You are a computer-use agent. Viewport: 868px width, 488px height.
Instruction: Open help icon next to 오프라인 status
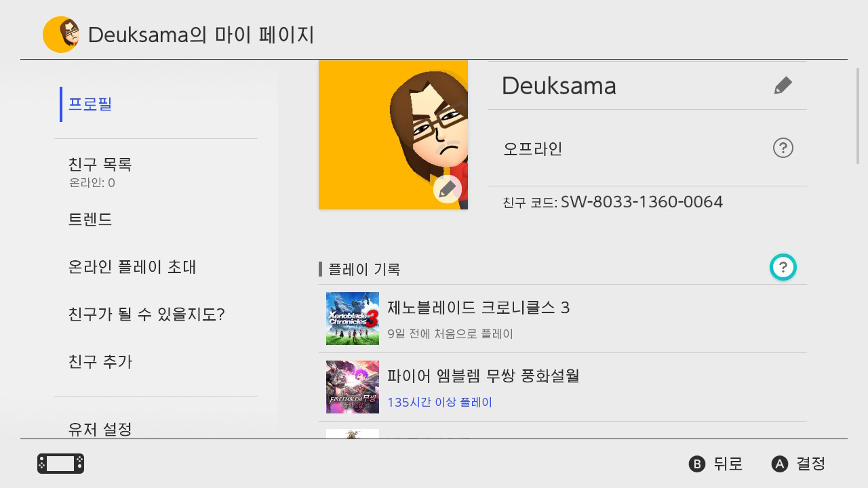click(x=783, y=148)
